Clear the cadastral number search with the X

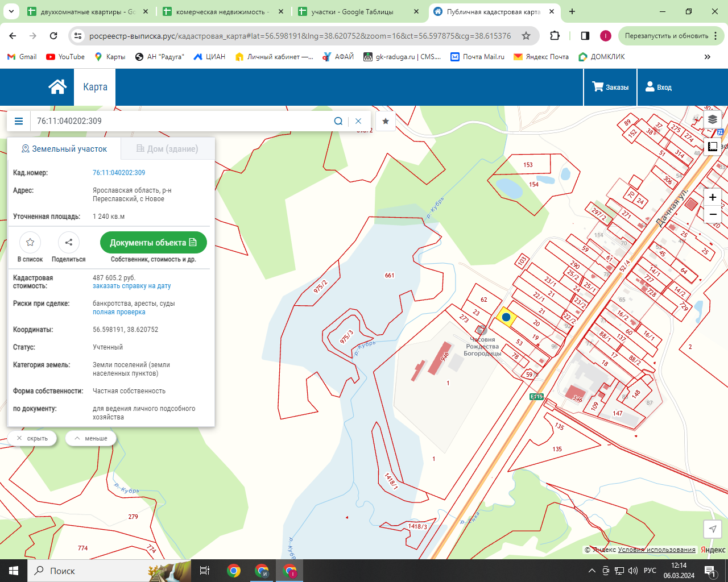click(358, 121)
